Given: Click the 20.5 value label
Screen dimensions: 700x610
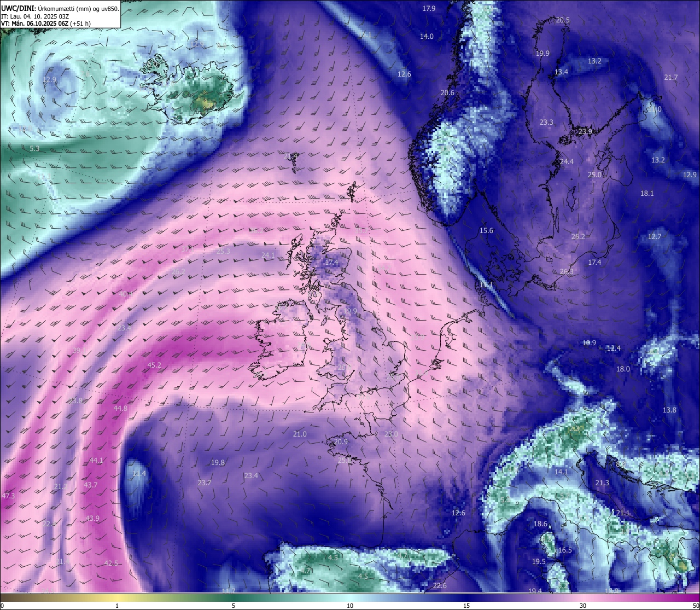Looking at the screenshot, I should click(563, 20).
